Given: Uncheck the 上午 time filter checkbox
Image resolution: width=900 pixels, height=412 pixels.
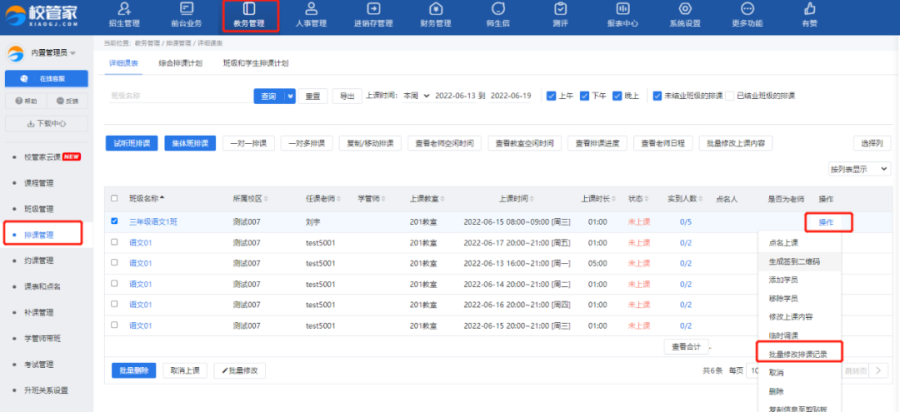Looking at the screenshot, I should tap(551, 96).
